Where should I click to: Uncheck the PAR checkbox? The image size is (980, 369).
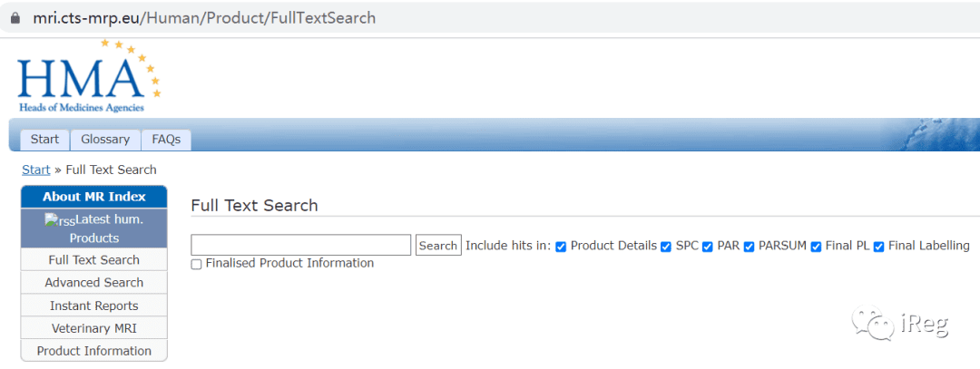708,247
